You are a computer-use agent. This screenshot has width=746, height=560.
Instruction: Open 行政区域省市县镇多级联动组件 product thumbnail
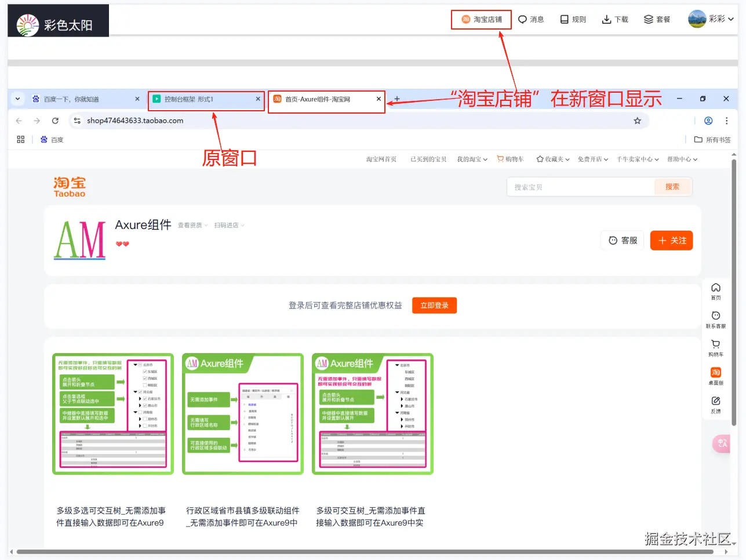243,414
